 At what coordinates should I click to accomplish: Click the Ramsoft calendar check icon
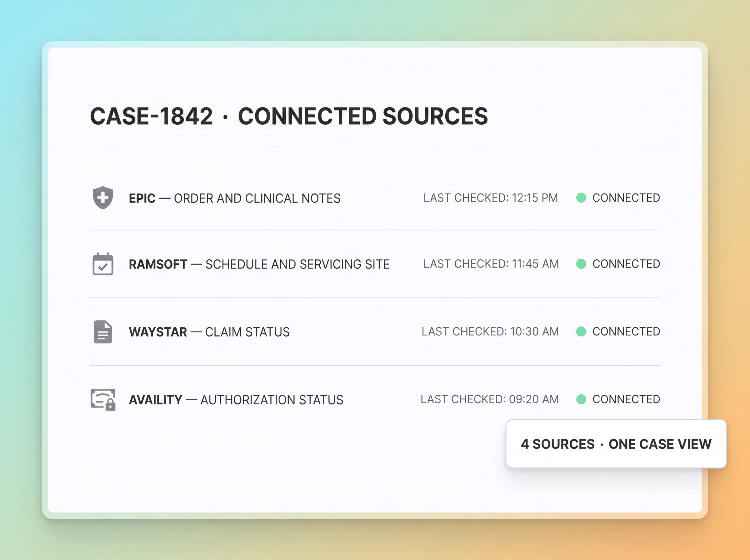(x=103, y=264)
